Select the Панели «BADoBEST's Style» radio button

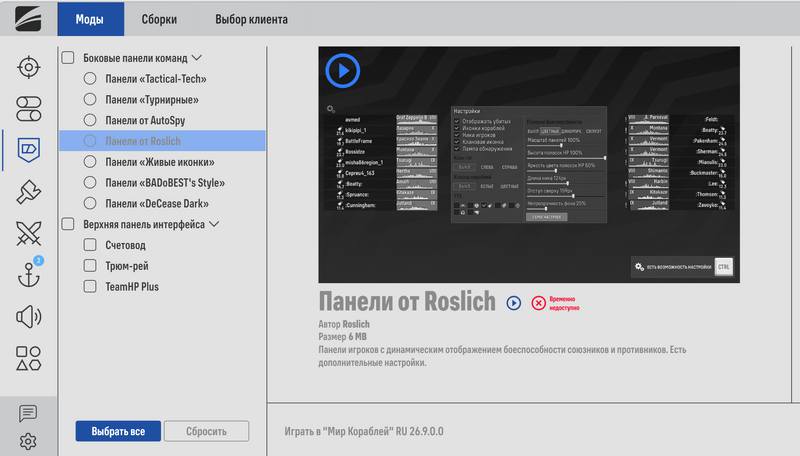tap(90, 182)
